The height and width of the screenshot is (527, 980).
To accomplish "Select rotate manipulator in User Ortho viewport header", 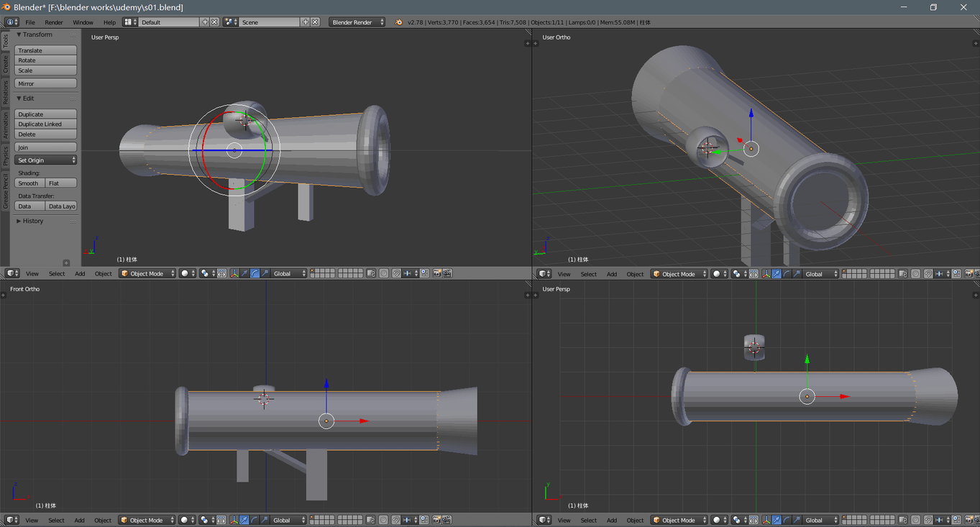I will click(787, 274).
